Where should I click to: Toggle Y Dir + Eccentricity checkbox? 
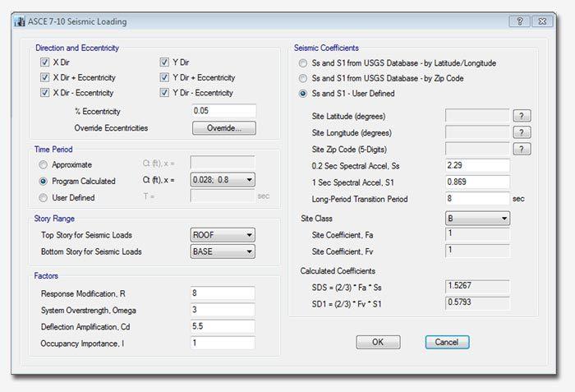[164, 77]
